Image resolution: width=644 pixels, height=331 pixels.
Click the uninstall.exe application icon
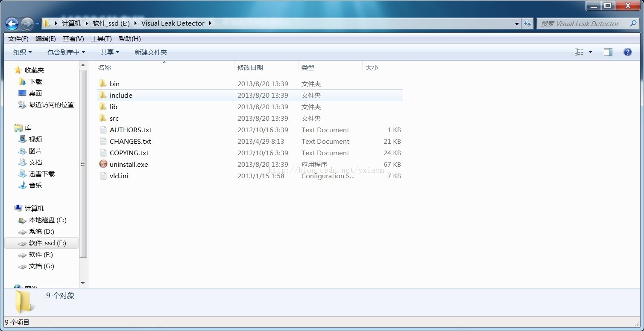103,164
